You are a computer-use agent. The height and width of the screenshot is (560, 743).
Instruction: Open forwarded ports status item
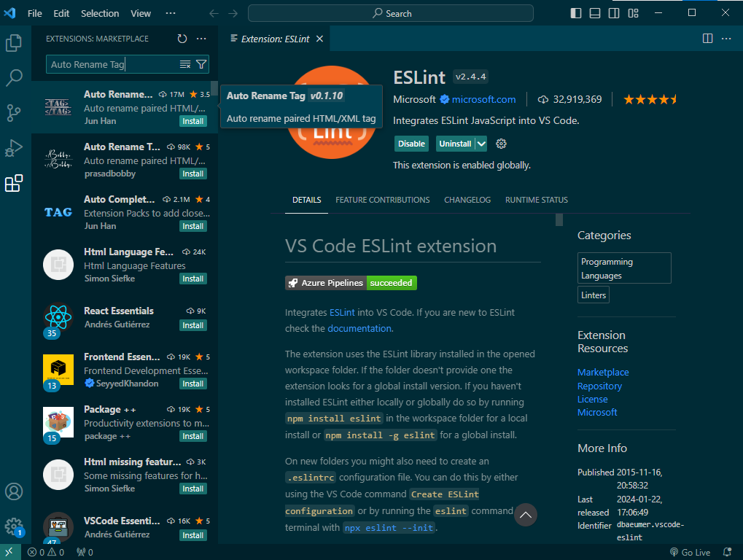point(85,553)
